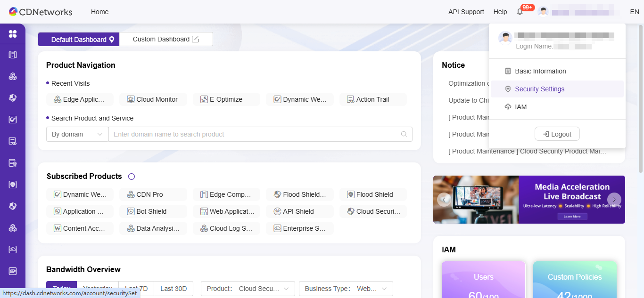Expand the By domain dropdown
The image size is (644, 298).
(x=77, y=134)
